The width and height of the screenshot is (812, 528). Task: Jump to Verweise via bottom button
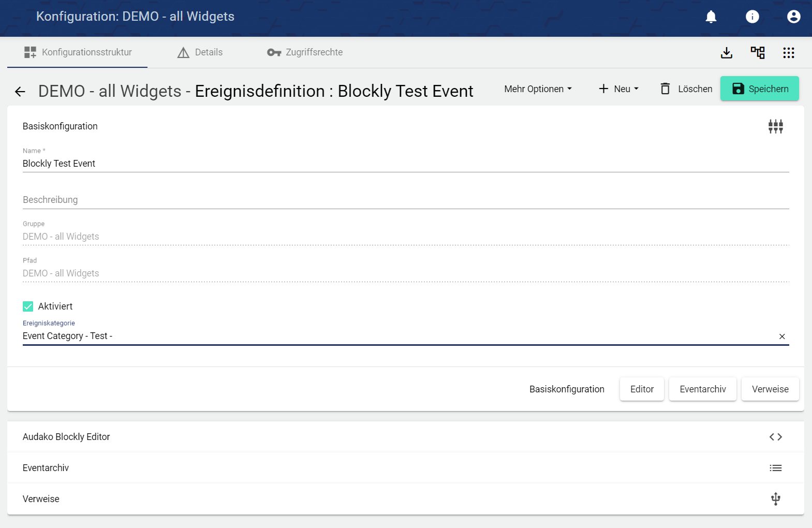pyautogui.click(x=770, y=389)
